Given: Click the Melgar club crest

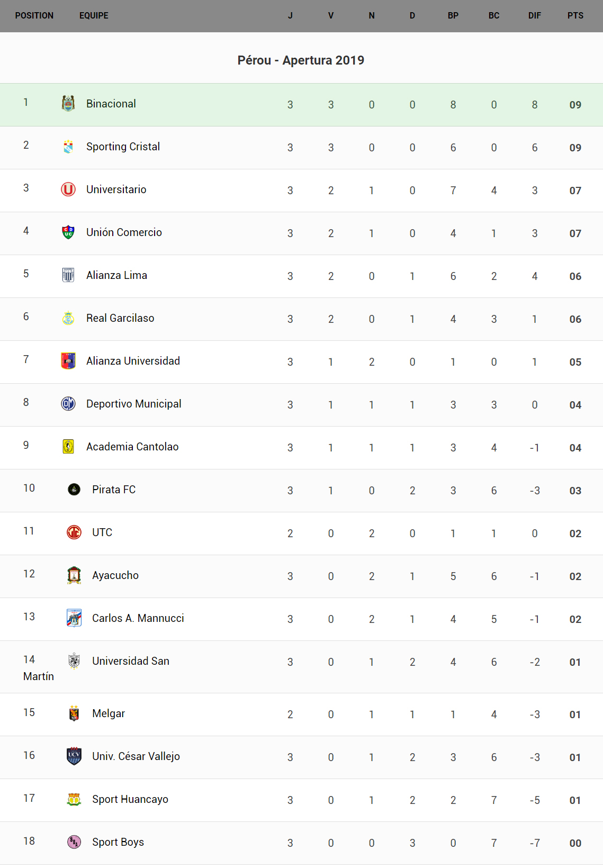Looking at the screenshot, I should click(74, 713).
